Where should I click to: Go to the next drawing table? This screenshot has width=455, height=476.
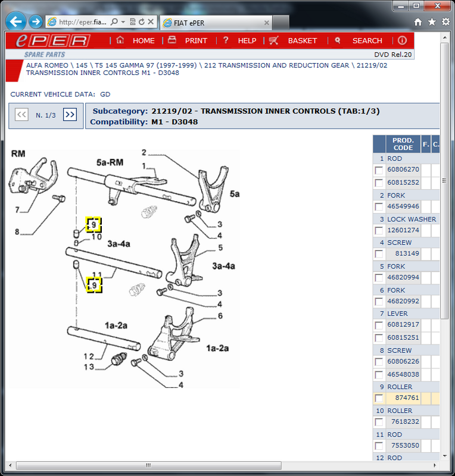(70, 115)
